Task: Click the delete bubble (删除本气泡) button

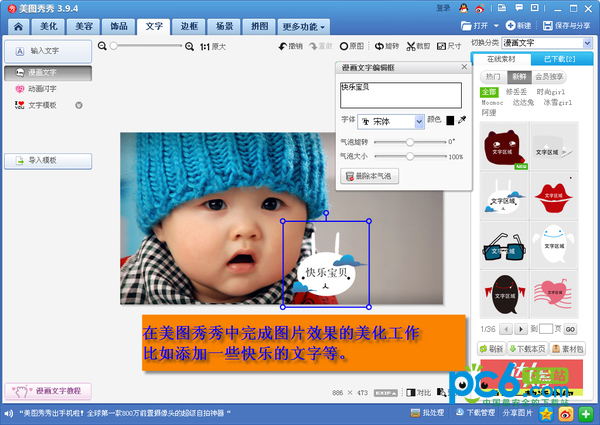Action: coord(370,176)
